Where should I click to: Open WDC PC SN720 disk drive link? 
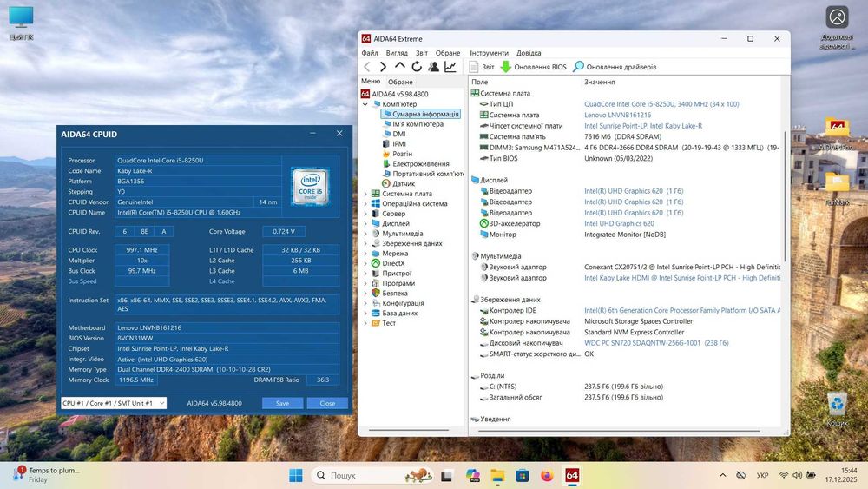(x=656, y=343)
